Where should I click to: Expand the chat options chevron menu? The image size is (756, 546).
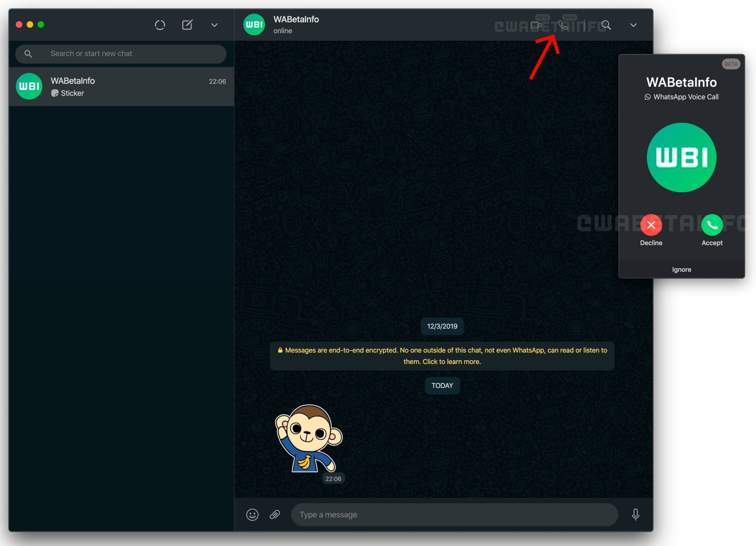tap(633, 25)
